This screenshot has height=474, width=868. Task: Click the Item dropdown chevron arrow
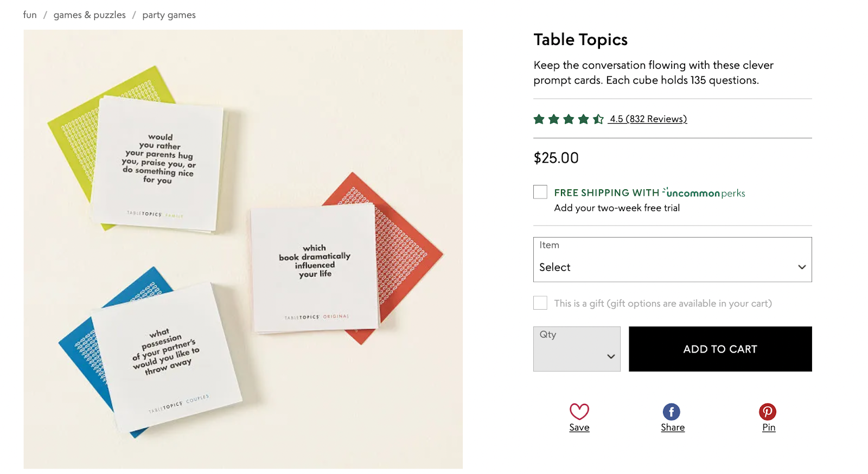tap(801, 267)
